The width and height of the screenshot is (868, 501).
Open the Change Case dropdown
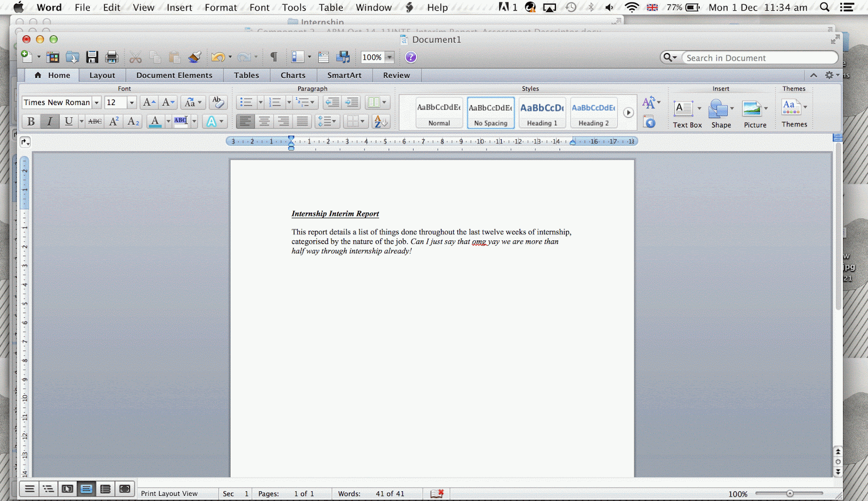click(x=193, y=103)
